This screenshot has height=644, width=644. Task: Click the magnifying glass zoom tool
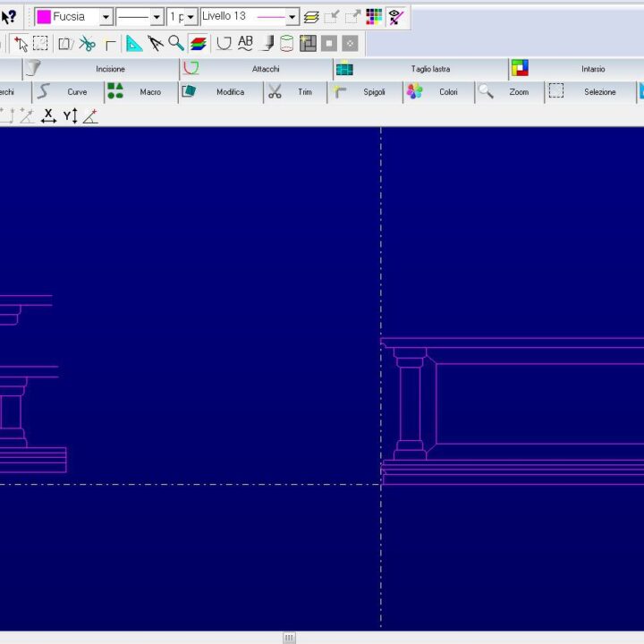[176, 43]
